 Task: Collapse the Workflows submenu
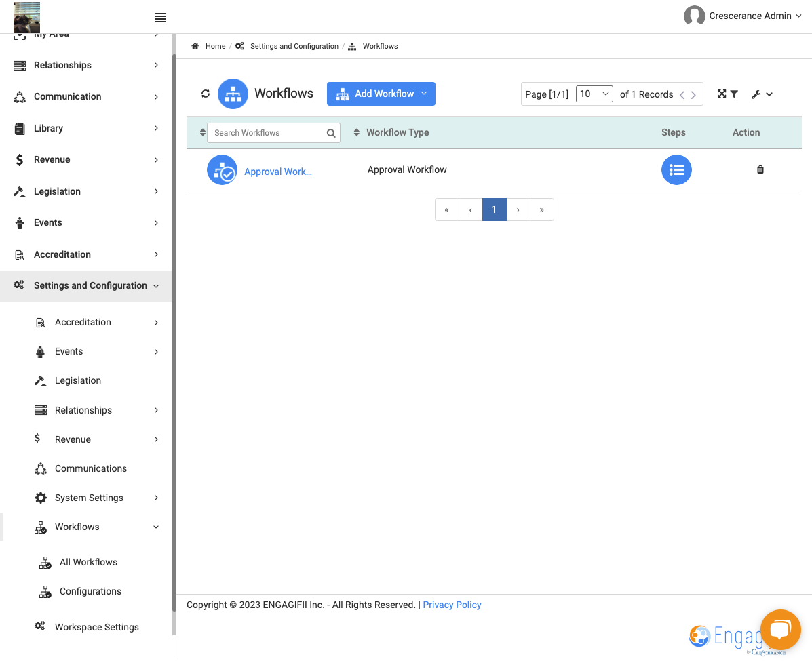pyautogui.click(x=96, y=527)
